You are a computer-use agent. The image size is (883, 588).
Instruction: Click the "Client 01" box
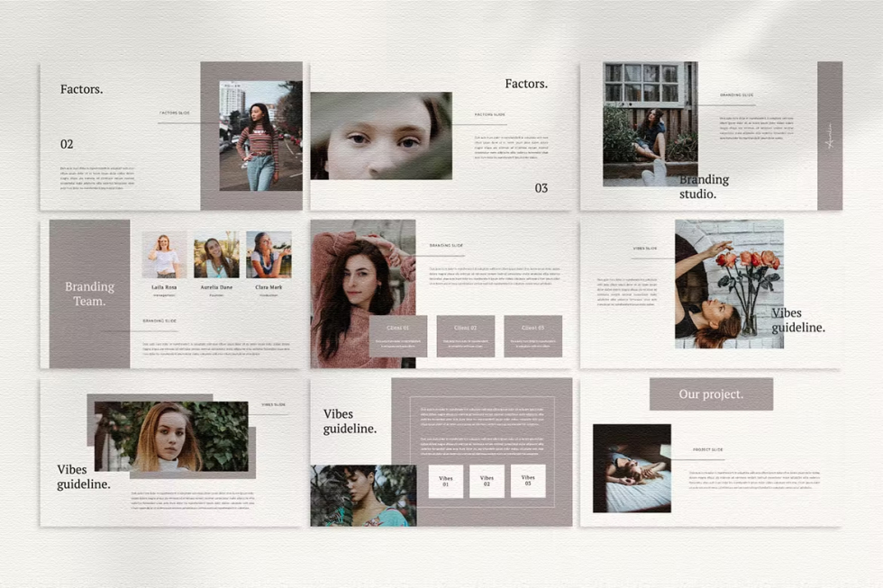click(x=398, y=336)
